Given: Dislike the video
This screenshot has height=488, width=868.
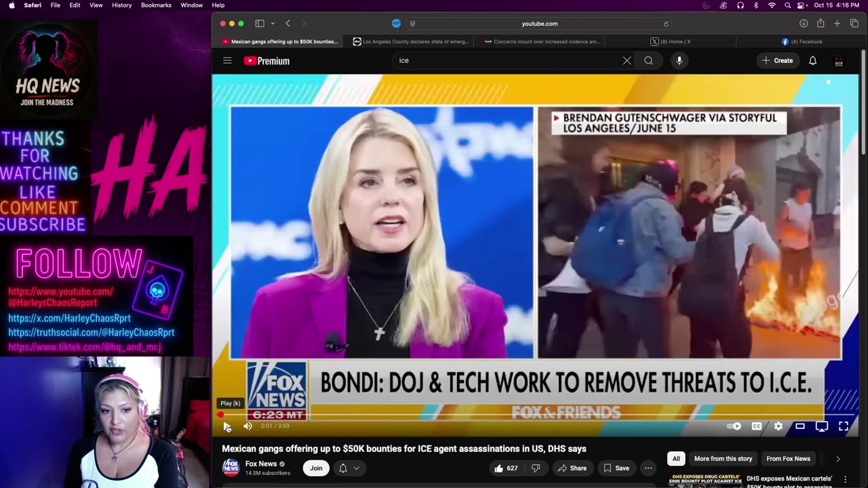Looking at the screenshot, I should (x=536, y=468).
